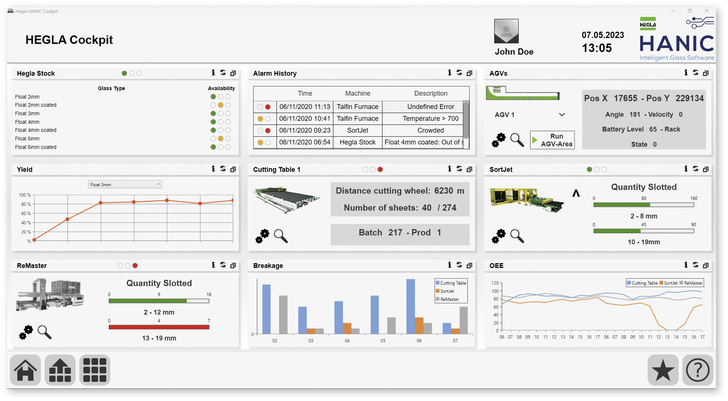Open Cutting Table 1 settings gears
Viewport: 728px width, 401px height.
pyautogui.click(x=262, y=236)
